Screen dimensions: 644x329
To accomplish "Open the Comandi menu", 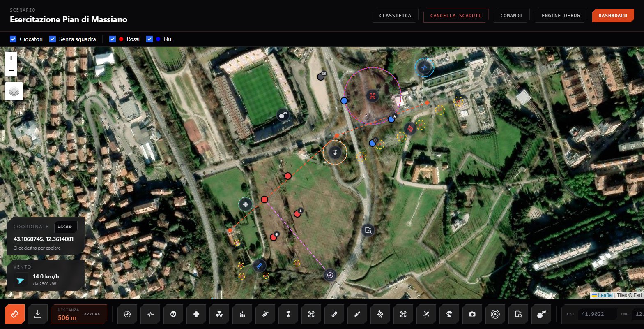I will click(x=511, y=16).
